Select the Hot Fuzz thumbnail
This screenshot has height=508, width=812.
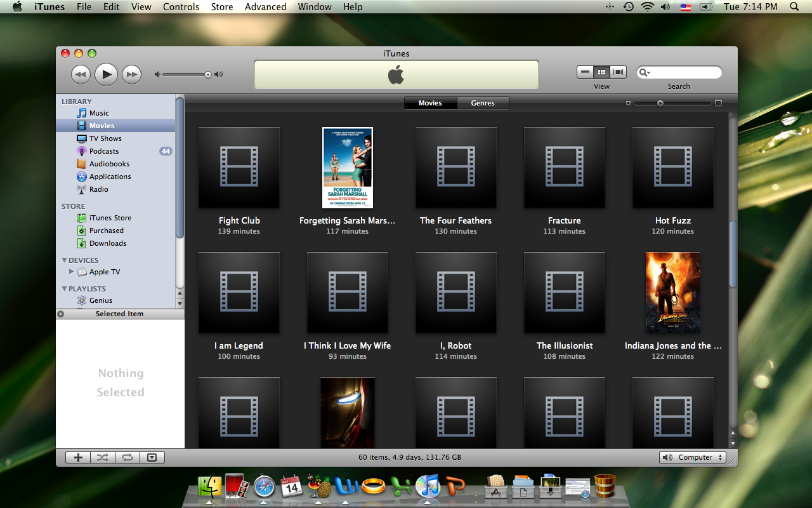673,168
